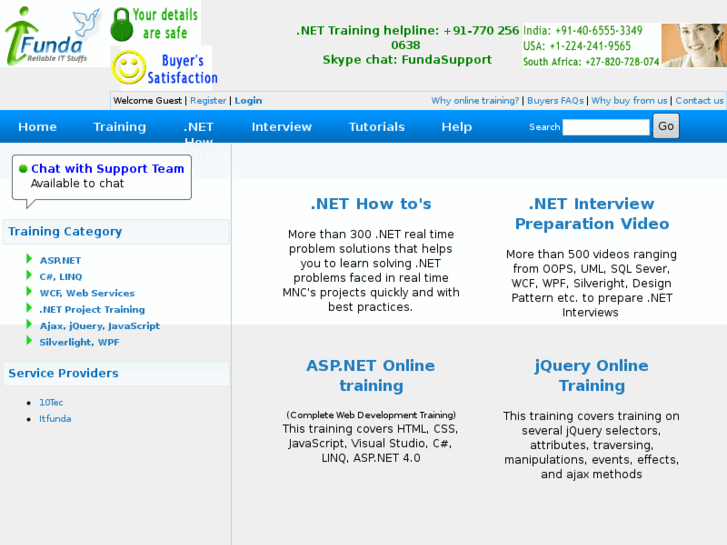Click the Buyer's Satisfaction banner text
This screenshot has width=727, height=545.
pyautogui.click(x=182, y=69)
